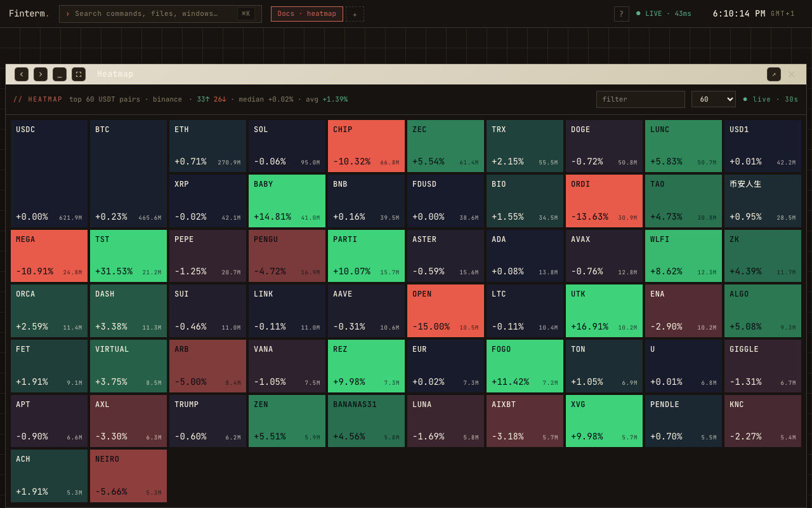The image size is (812, 508).
Task: Select the ARB -5.00% tile
Action: [x=207, y=366]
